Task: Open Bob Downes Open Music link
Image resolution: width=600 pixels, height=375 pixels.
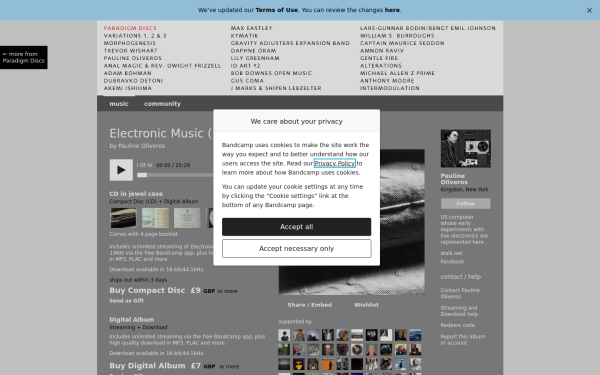Action: point(271,73)
